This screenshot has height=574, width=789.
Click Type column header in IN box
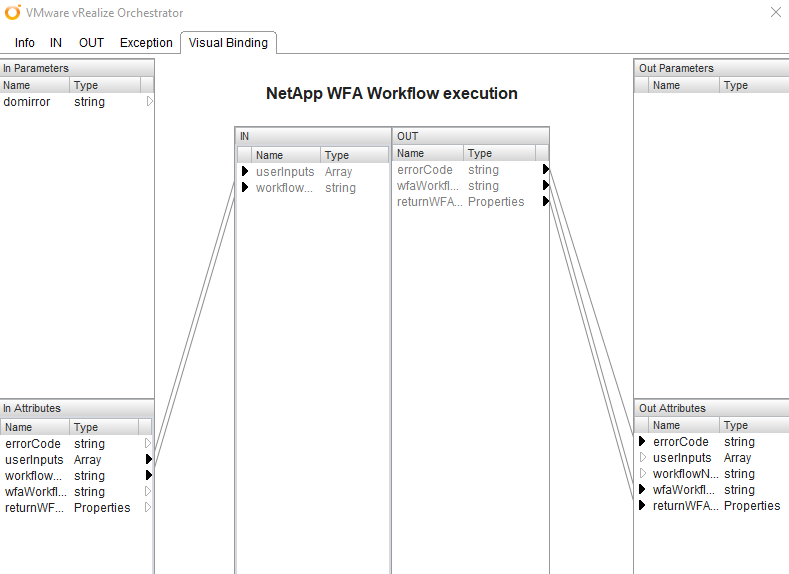[354, 155]
